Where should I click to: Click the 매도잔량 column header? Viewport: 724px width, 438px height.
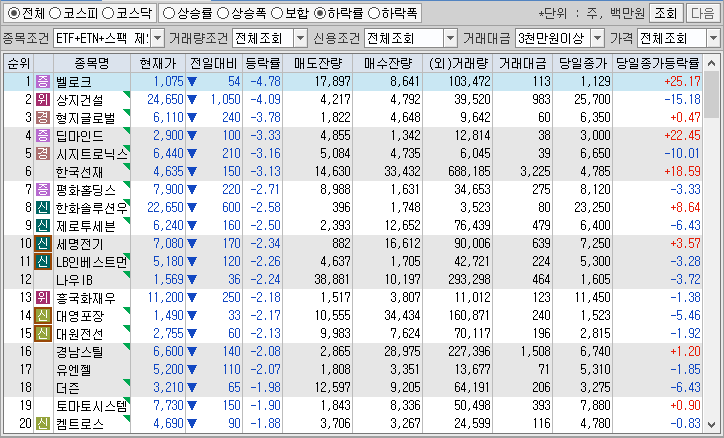click(x=317, y=64)
